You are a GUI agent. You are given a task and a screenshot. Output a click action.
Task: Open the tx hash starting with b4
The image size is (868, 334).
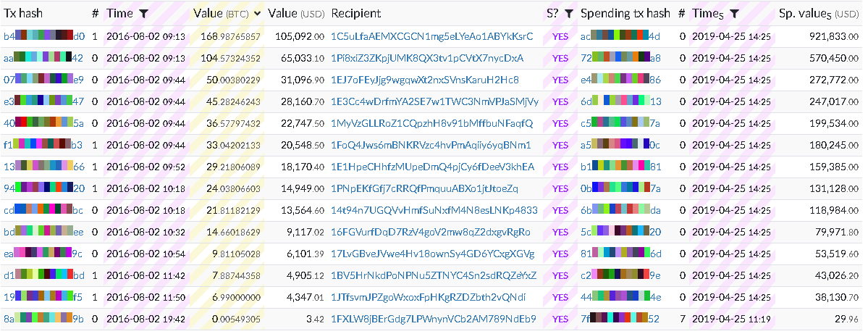[x=43, y=36]
